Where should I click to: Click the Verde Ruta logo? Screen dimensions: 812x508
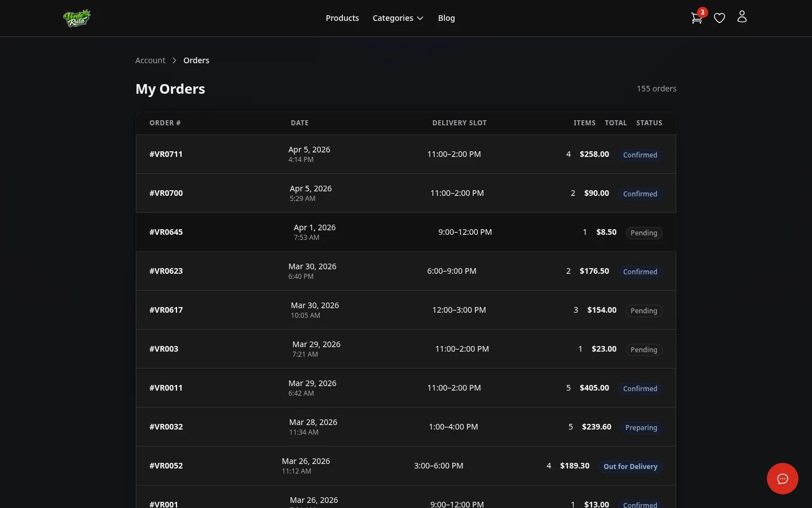click(x=77, y=17)
